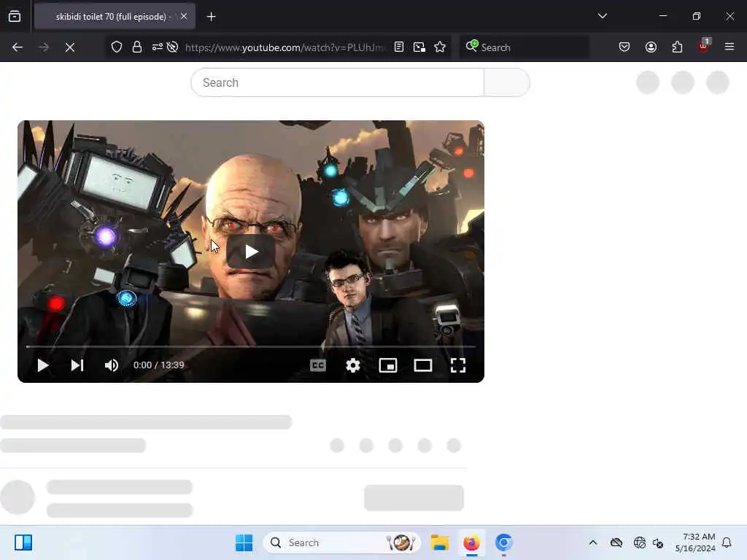Mute the video volume
The image size is (747, 560).
pos(112,365)
